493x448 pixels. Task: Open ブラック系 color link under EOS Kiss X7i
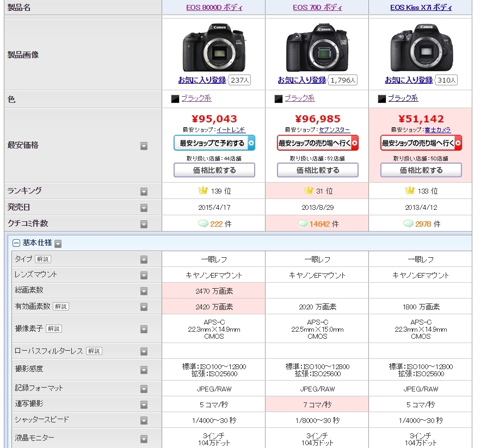click(x=403, y=98)
